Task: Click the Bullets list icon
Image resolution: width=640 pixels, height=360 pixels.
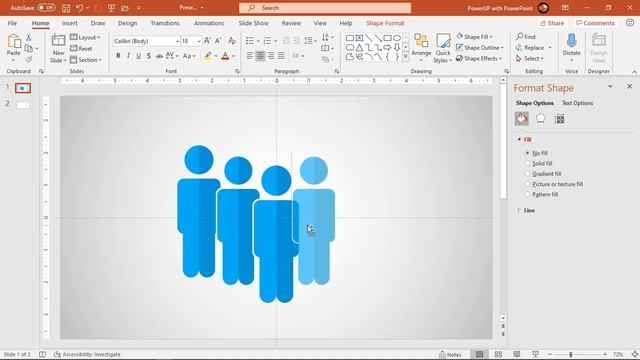Action: (x=250, y=41)
